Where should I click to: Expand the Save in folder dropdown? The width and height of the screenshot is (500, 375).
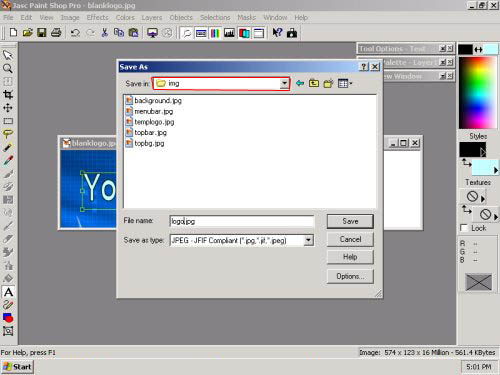pos(284,83)
